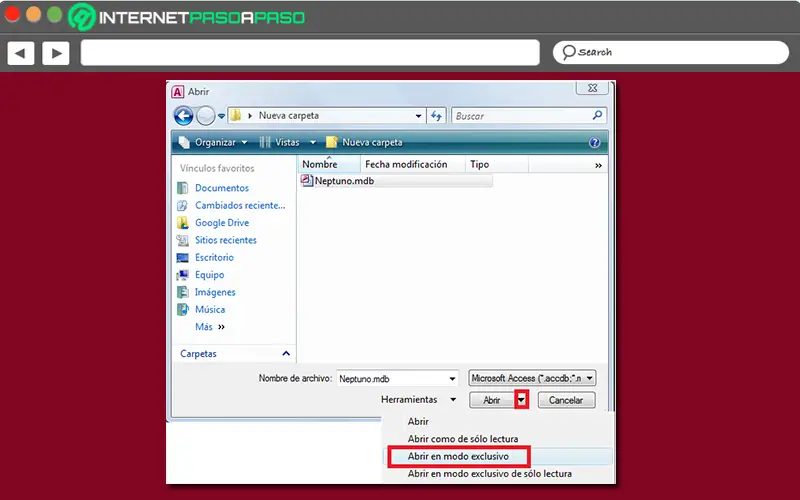Open Equipo favorite link
The width and height of the screenshot is (800, 500).
pos(209,274)
